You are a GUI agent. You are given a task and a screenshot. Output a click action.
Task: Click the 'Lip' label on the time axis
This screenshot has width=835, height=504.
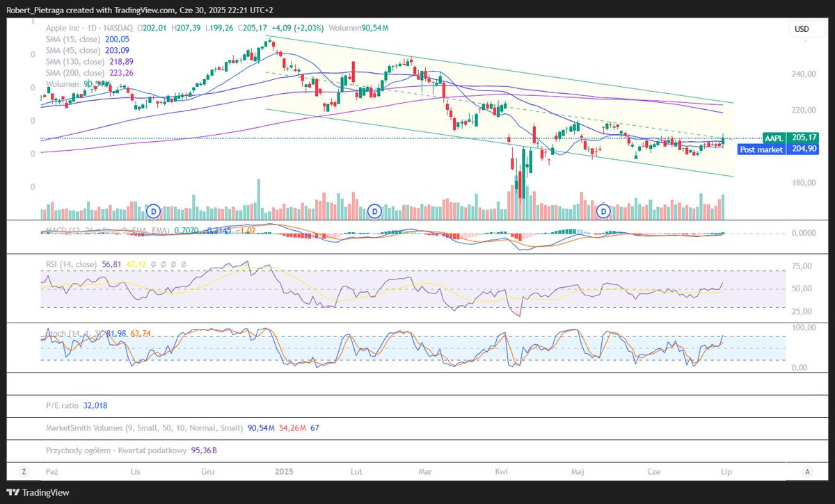(726, 471)
